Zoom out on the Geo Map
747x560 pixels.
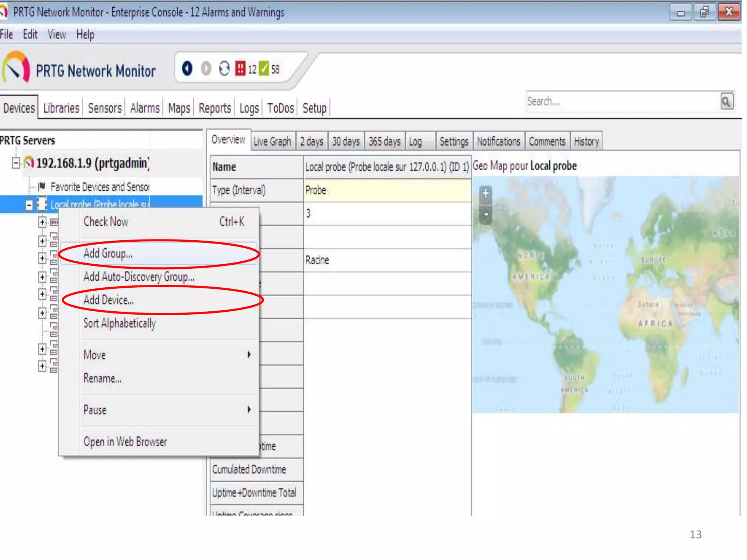485,215
